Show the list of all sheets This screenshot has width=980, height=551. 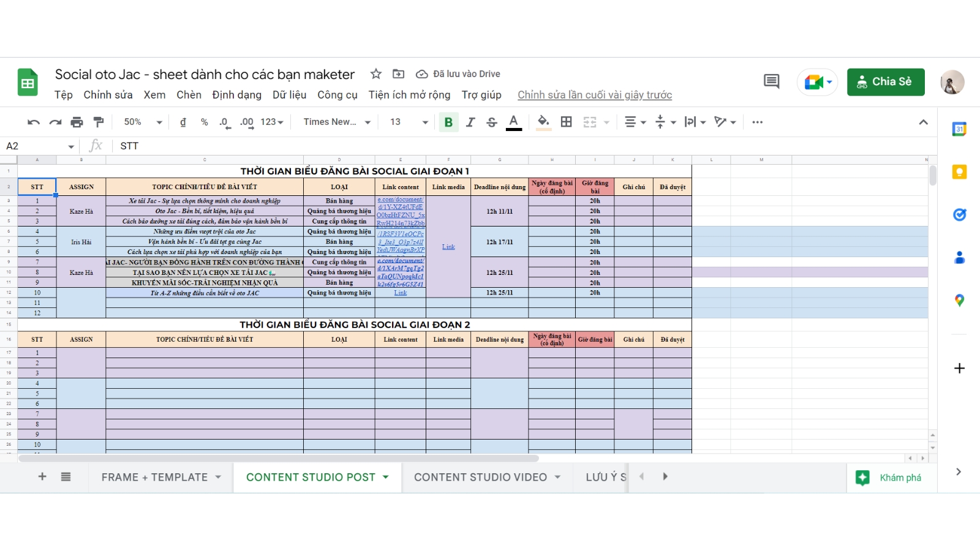(x=66, y=477)
